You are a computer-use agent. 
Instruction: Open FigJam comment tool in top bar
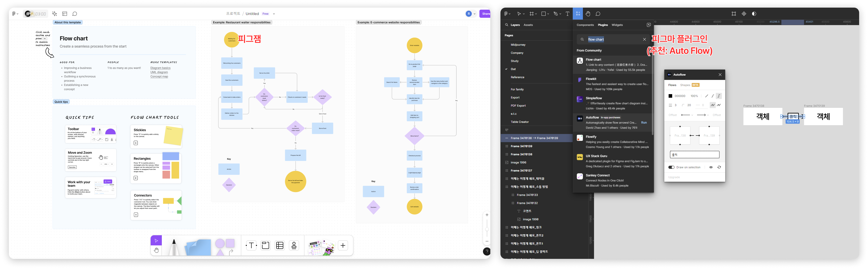coord(75,14)
